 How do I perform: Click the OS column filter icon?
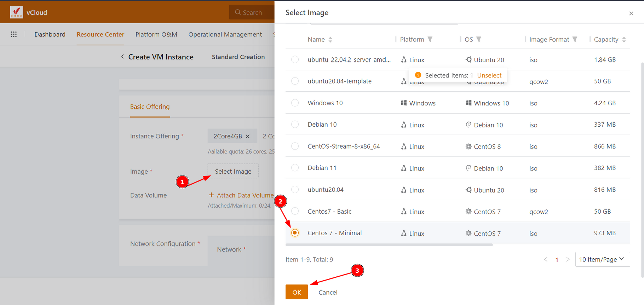tap(479, 39)
